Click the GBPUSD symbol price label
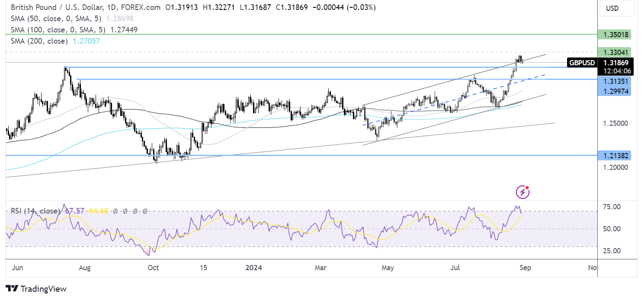 pos(582,63)
